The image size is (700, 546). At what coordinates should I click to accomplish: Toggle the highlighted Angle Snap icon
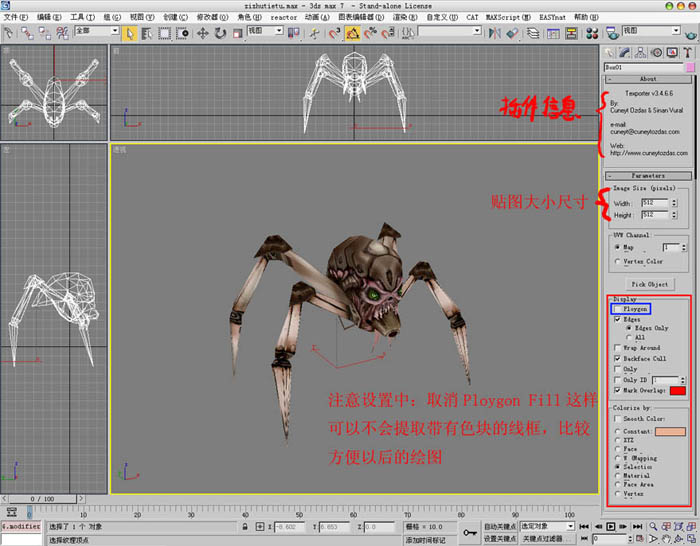(x=352, y=33)
